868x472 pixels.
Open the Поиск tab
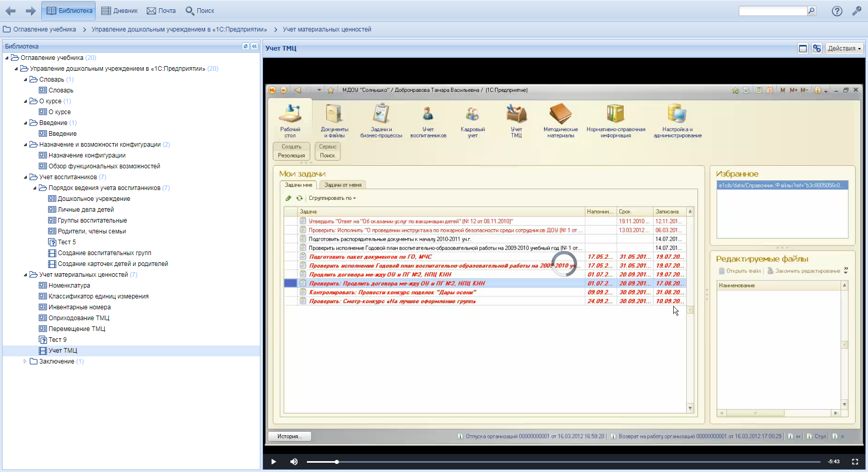[200, 11]
